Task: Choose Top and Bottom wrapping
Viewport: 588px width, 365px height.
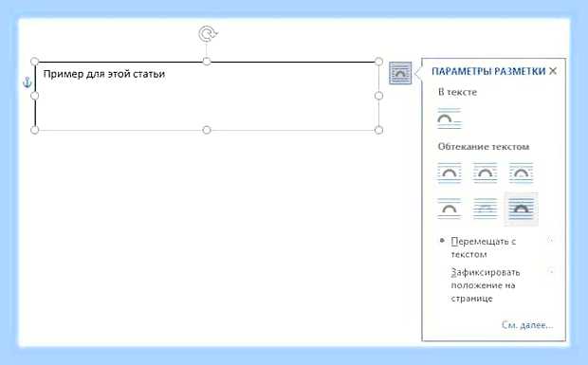Action: (450, 209)
